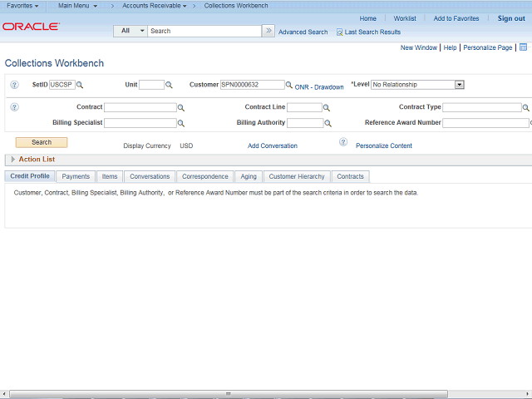Click the Oracle logo
Screen dimensions: 532x399
tap(32, 27)
